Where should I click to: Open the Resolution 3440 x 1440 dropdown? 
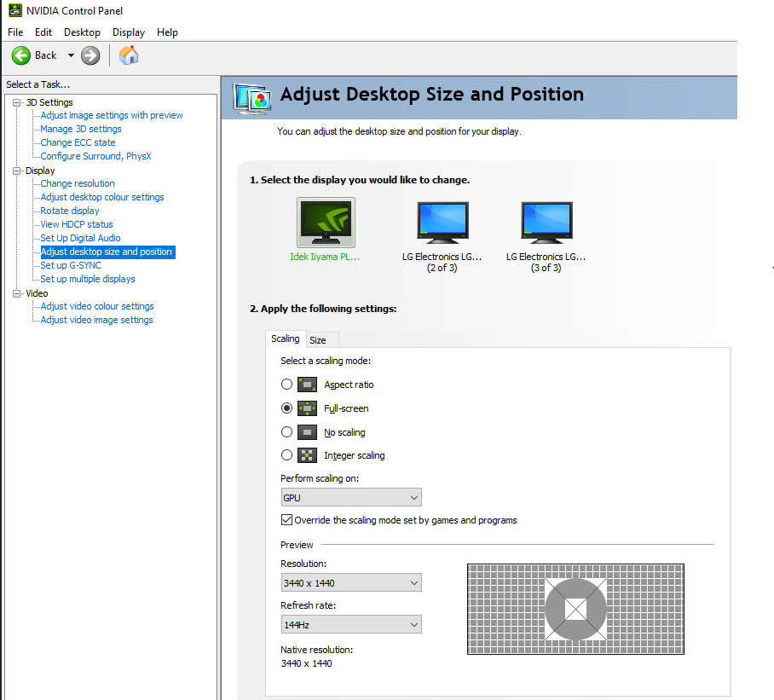pos(351,583)
